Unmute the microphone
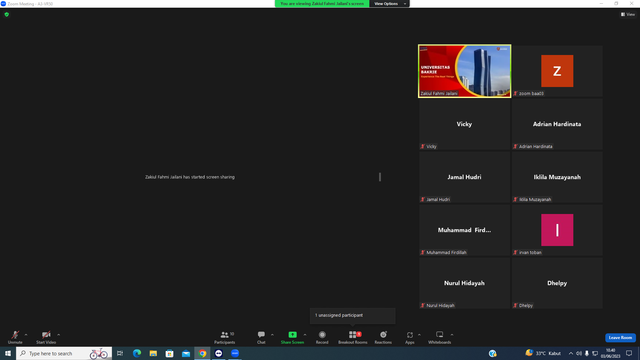 point(15,337)
